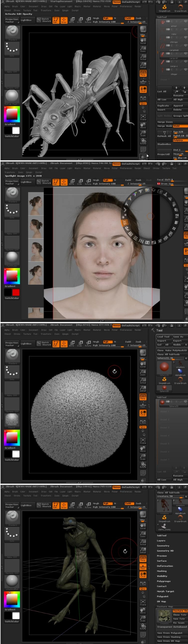Expand the Morph Target section in creature screenshot

(165, 591)
